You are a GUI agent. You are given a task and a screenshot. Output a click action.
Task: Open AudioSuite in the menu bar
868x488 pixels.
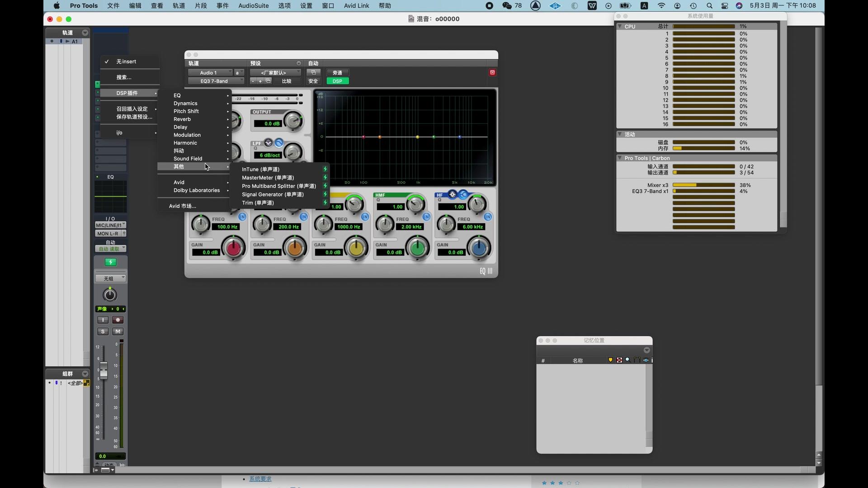pyautogui.click(x=253, y=5)
